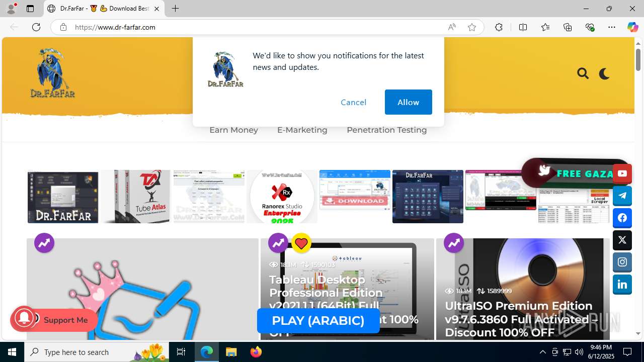Image resolution: width=644 pixels, height=362 pixels.
Task: Open Earn Money menu
Action: (x=233, y=130)
